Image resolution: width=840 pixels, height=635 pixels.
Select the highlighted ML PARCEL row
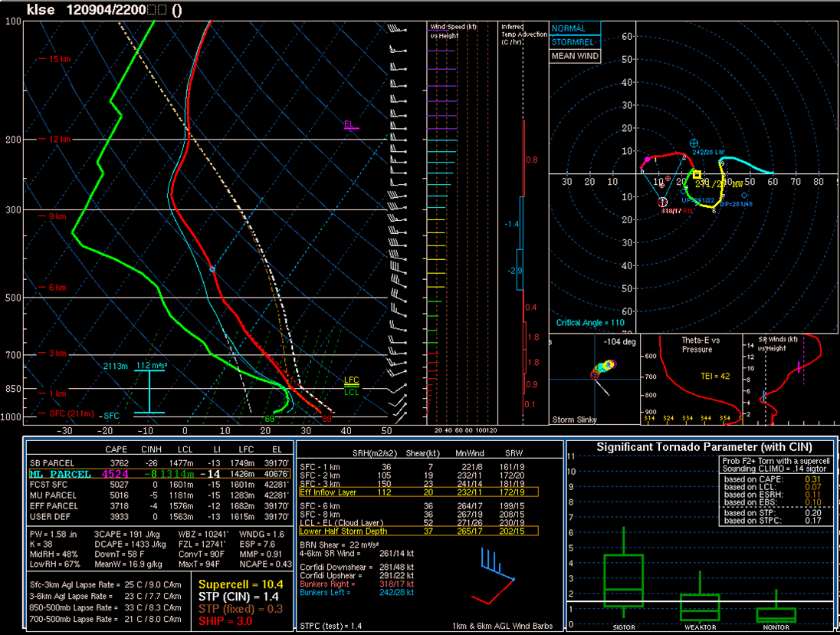click(159, 474)
